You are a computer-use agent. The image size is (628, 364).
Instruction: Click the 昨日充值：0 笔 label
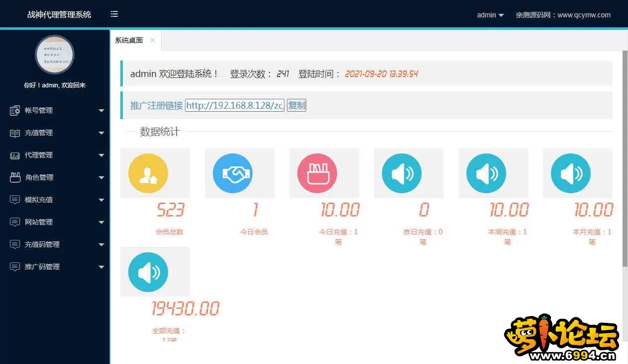[x=423, y=237]
